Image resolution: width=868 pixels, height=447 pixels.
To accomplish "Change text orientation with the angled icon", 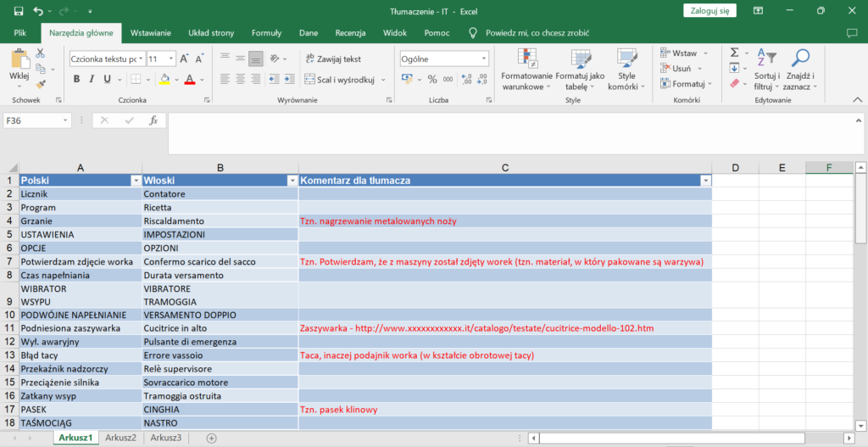I will (x=275, y=59).
